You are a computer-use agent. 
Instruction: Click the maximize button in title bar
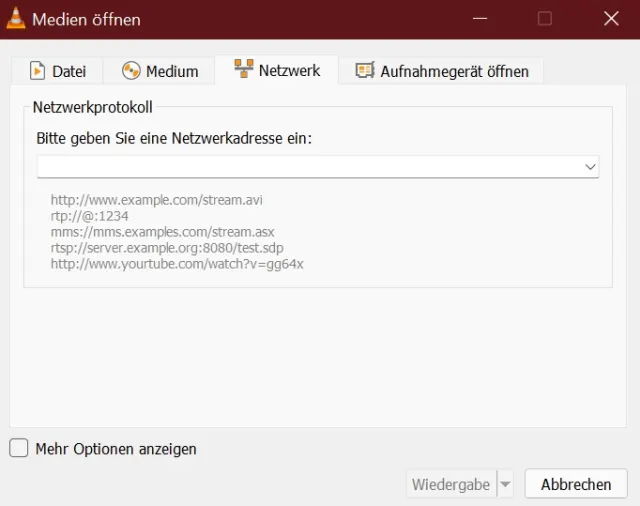(x=545, y=19)
